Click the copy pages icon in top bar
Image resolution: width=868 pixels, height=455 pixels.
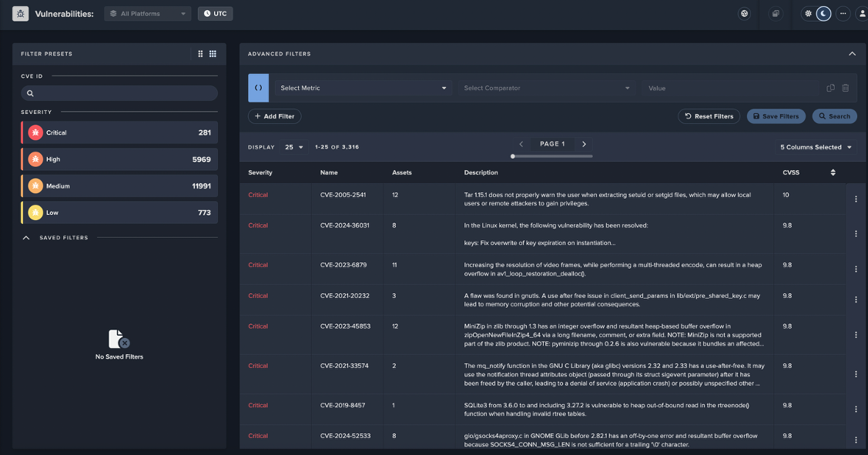coord(775,13)
